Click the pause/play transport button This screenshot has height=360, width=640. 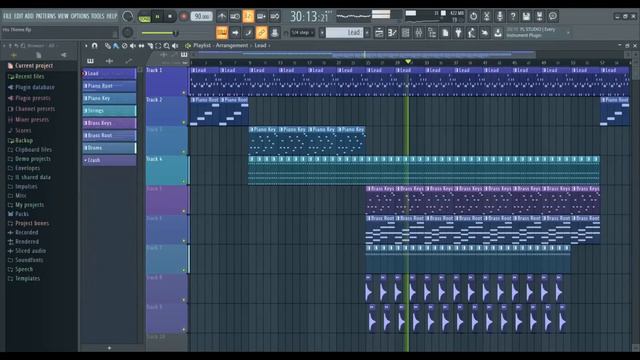click(157, 16)
